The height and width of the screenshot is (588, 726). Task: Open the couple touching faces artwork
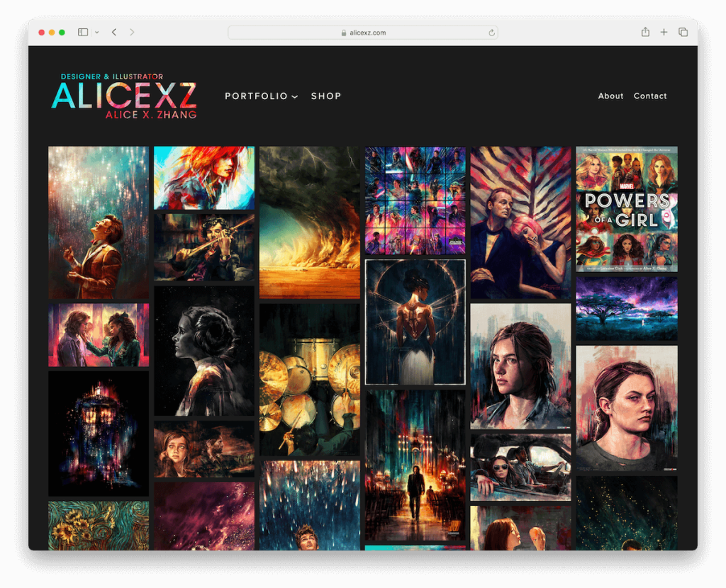(99, 335)
